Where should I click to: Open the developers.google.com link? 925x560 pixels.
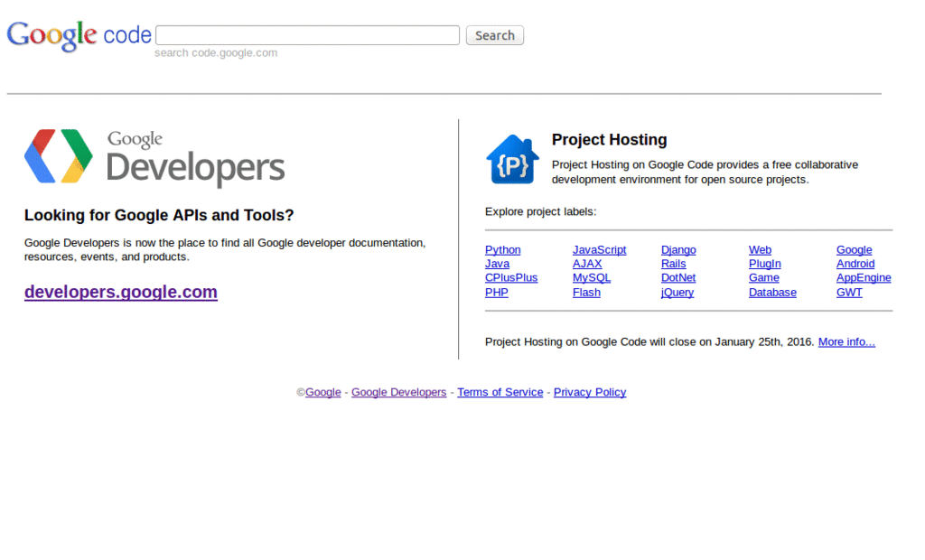(x=121, y=292)
